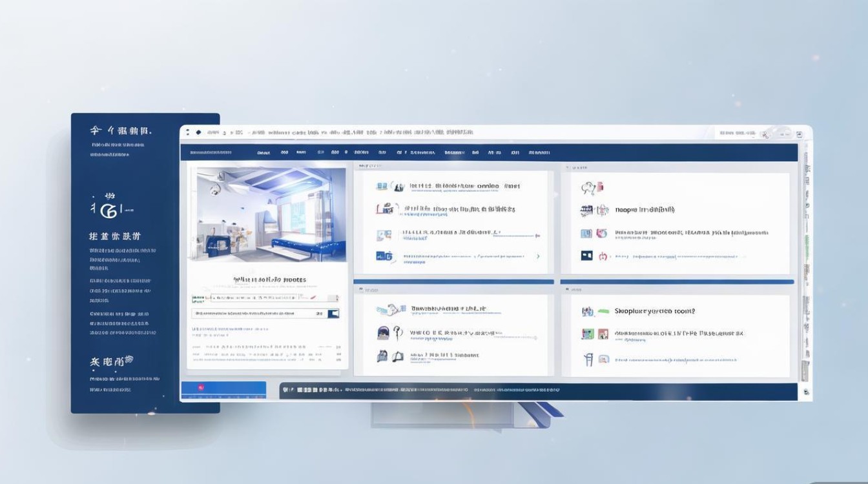Click the chair icon in the bottom-right card
868x484 pixels.
tap(588, 359)
